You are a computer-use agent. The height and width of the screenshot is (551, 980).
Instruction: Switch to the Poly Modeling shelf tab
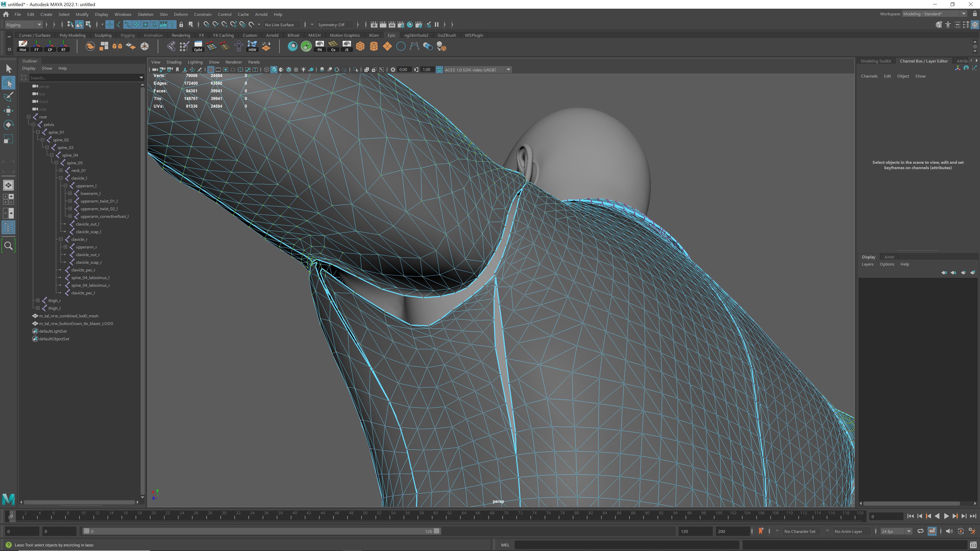(x=72, y=35)
